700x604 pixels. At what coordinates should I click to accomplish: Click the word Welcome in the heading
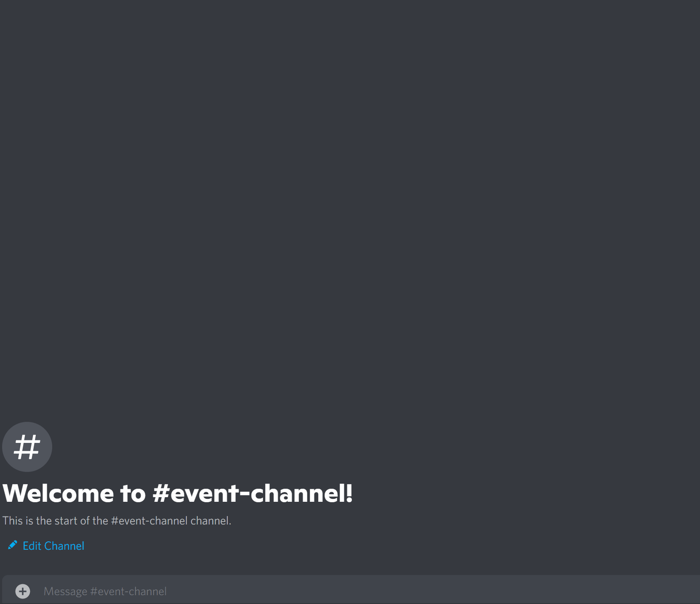click(x=58, y=493)
